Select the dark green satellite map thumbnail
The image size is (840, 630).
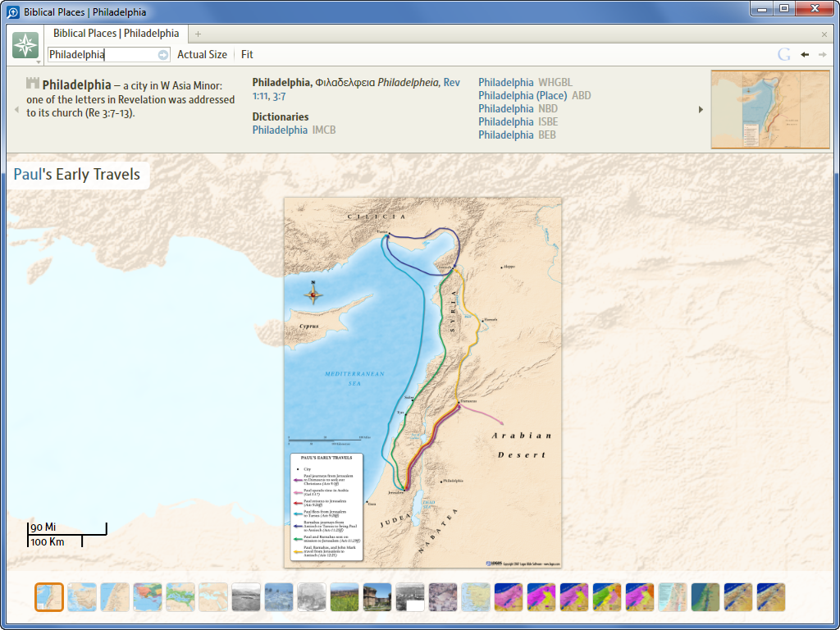click(705, 597)
